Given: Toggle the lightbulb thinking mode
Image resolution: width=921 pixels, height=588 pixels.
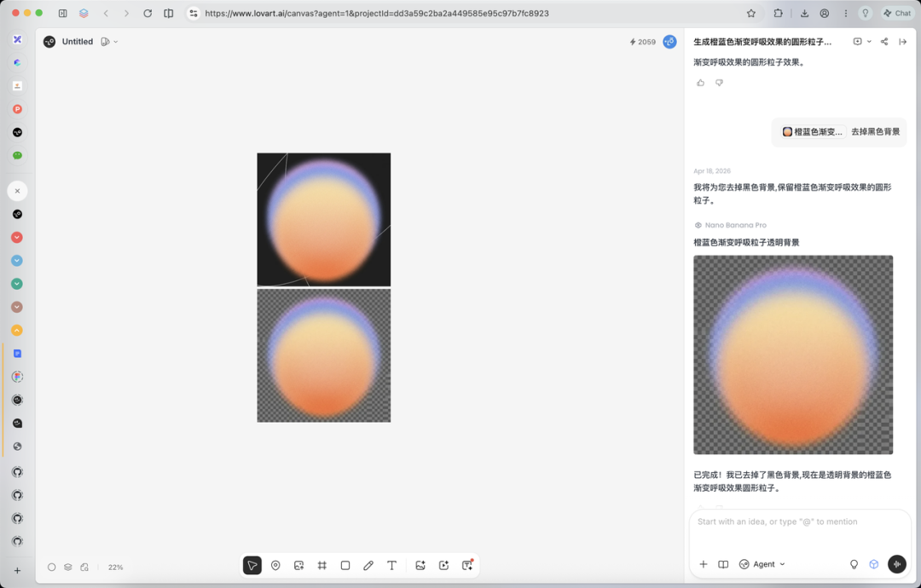Looking at the screenshot, I should click(854, 564).
